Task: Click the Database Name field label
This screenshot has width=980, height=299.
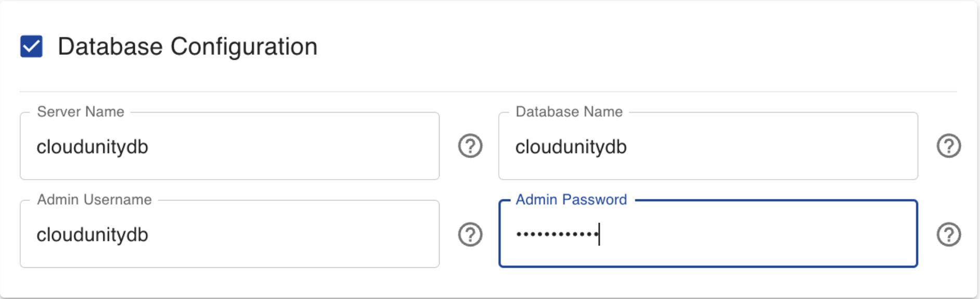Action: pyautogui.click(x=569, y=112)
